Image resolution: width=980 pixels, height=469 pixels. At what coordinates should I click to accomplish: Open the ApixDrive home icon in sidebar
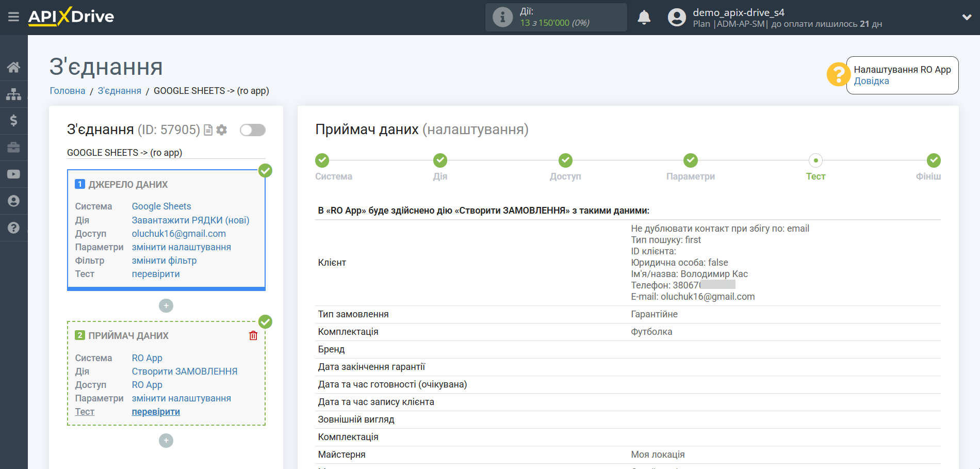pos(13,67)
